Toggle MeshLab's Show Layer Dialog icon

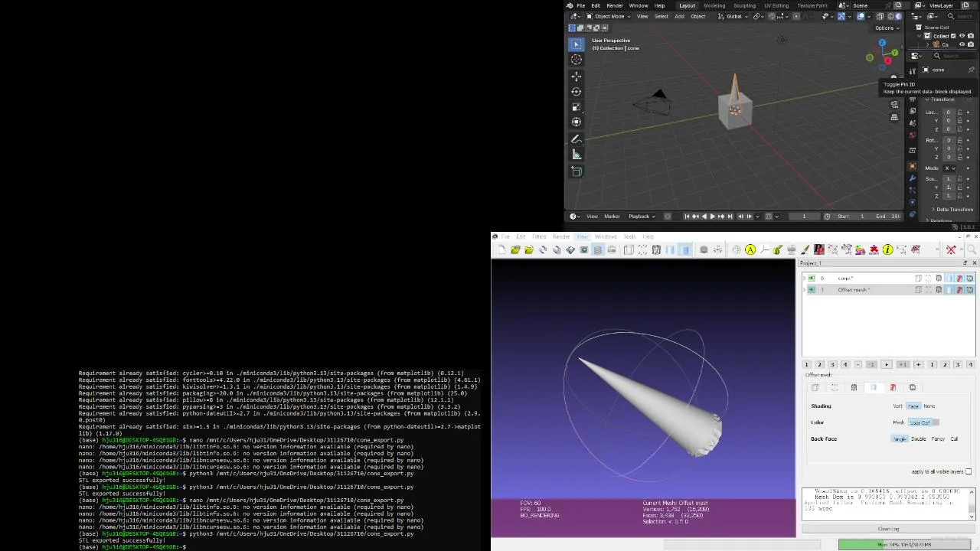coord(598,249)
